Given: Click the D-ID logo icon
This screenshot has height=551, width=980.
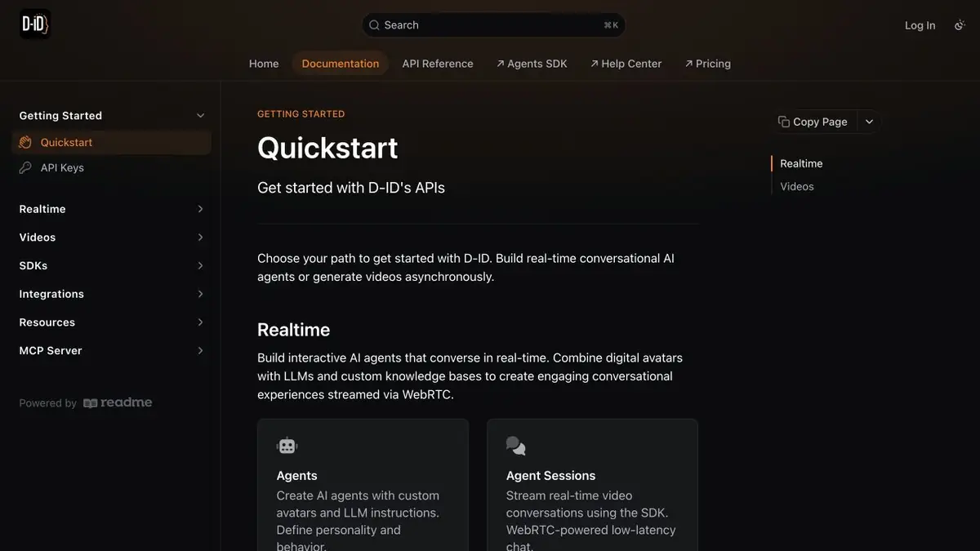Looking at the screenshot, I should [x=35, y=24].
